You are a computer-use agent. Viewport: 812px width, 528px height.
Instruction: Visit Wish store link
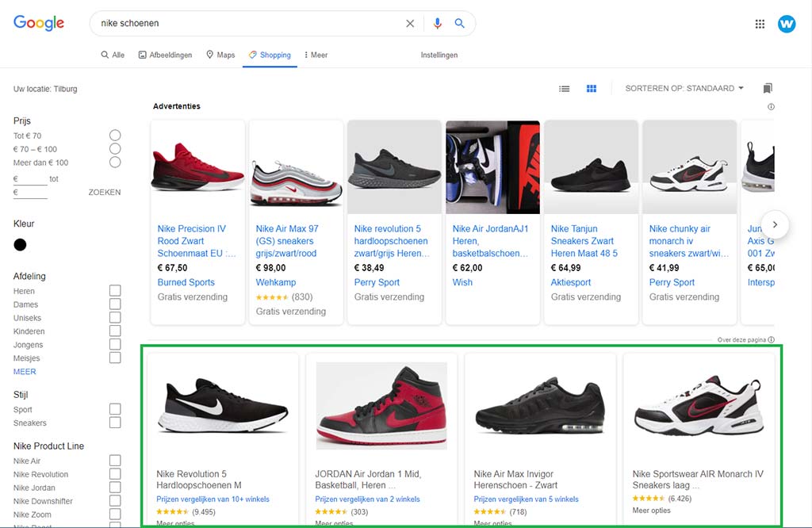tap(462, 282)
